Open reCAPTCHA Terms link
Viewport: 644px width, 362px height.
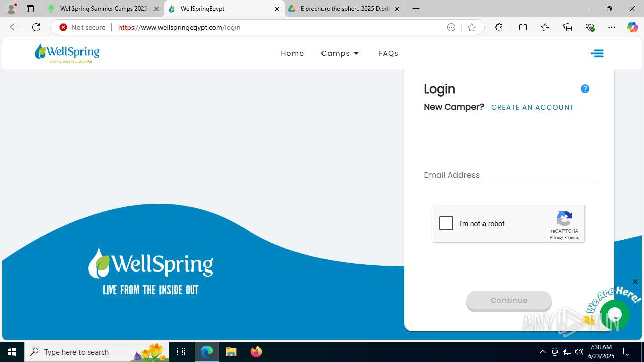pos(573,237)
